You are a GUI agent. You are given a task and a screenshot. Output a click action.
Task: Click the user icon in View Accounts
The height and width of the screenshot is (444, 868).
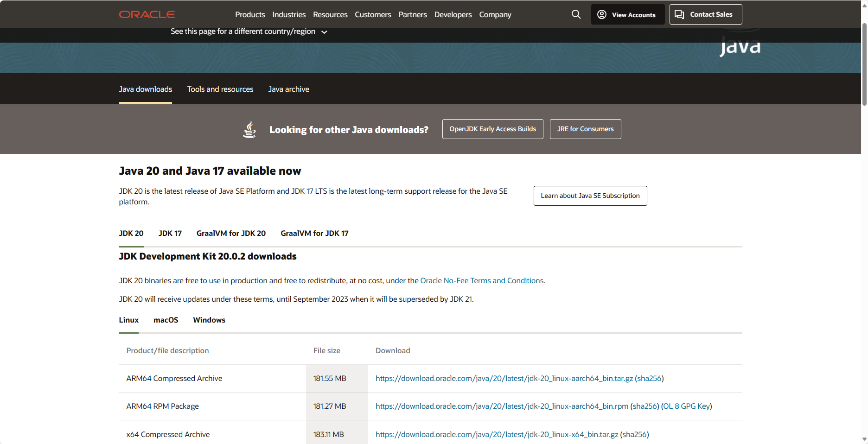coord(602,14)
